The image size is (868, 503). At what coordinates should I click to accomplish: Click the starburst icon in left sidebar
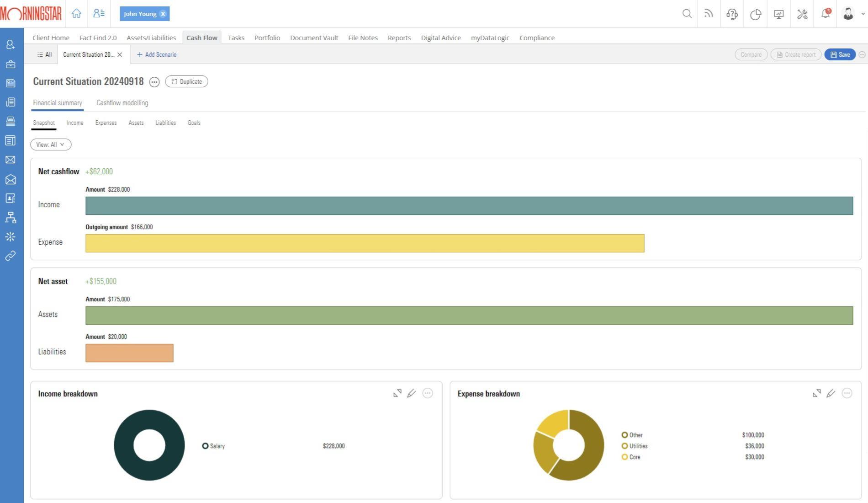click(11, 236)
